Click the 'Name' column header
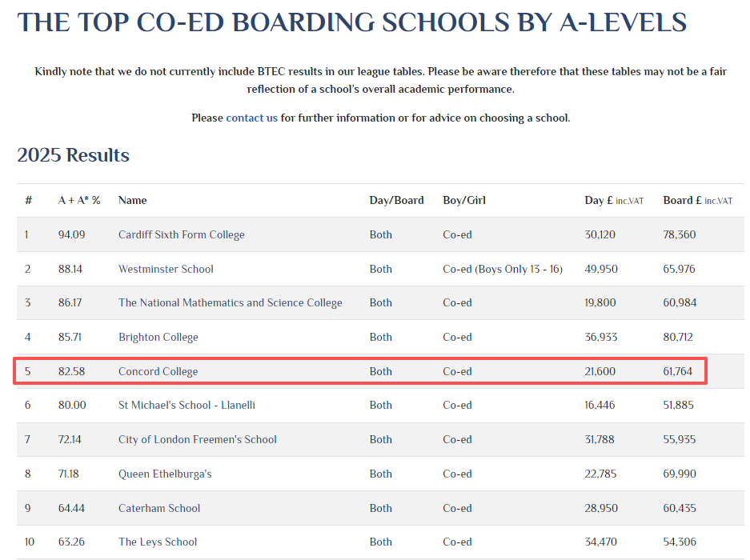The image size is (750, 560). pos(132,200)
